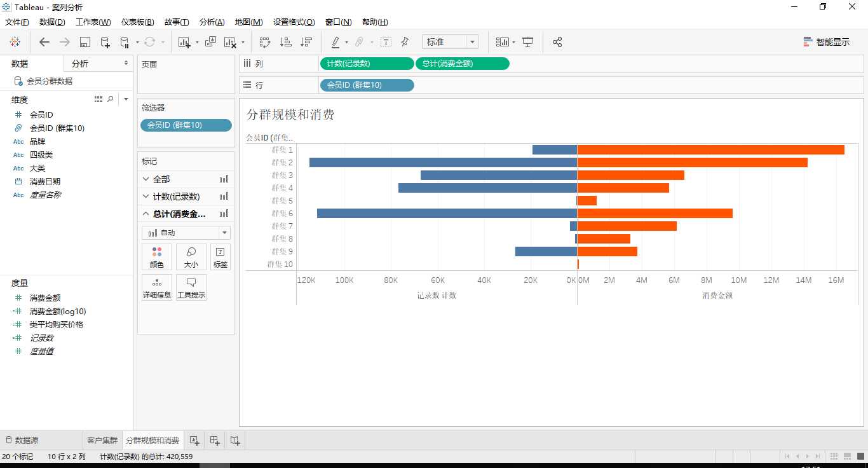Click the redo forward arrow
The height and width of the screenshot is (468, 868).
(64, 42)
